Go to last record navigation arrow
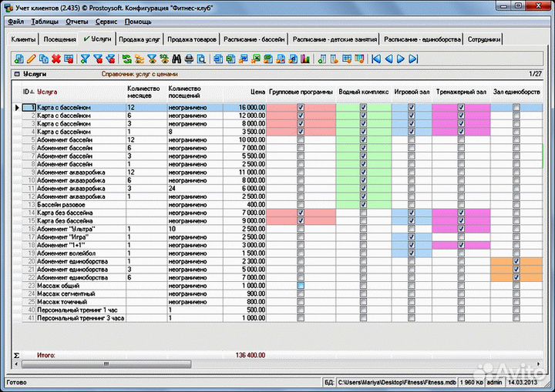 pyautogui.click(x=414, y=59)
